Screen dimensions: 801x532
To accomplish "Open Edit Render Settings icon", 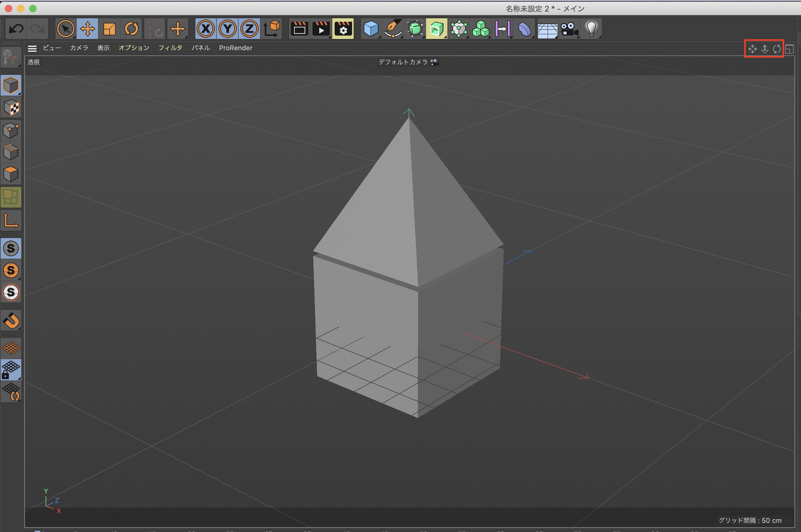I will click(343, 29).
